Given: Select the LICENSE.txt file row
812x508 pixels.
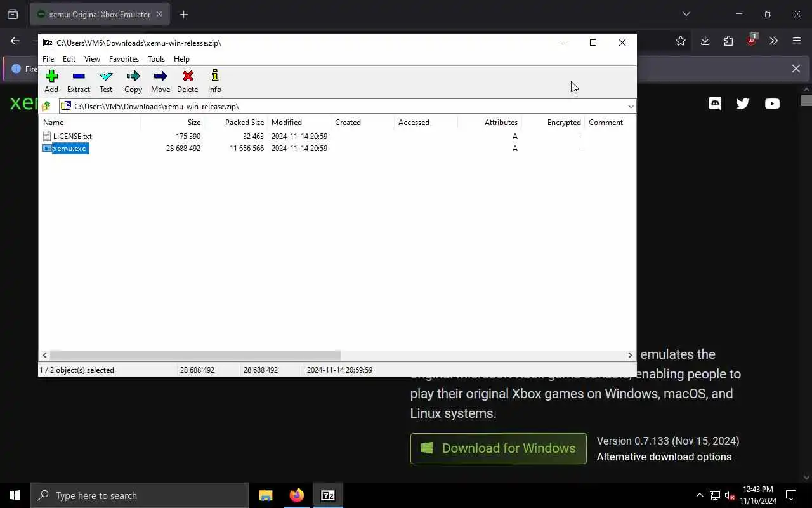Looking at the screenshot, I should pos(67,136).
